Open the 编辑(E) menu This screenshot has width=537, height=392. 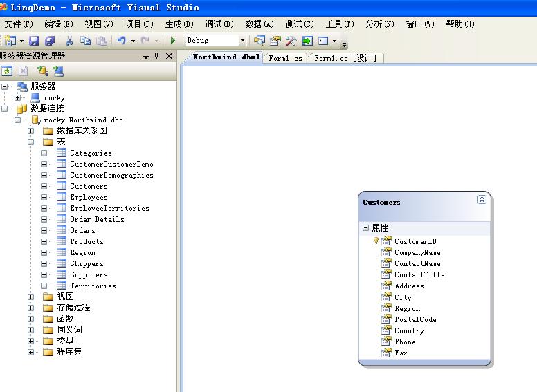pyautogui.click(x=59, y=24)
